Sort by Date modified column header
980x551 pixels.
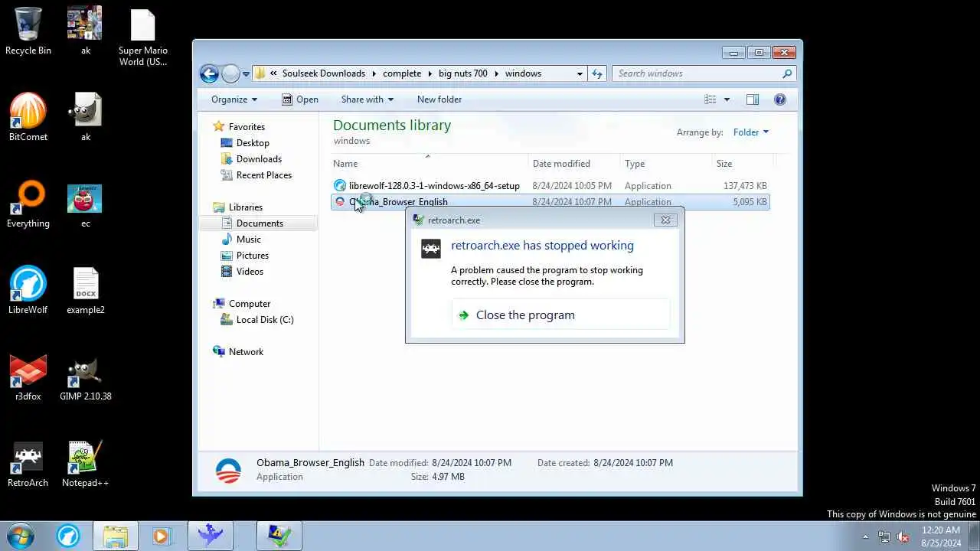574,164
